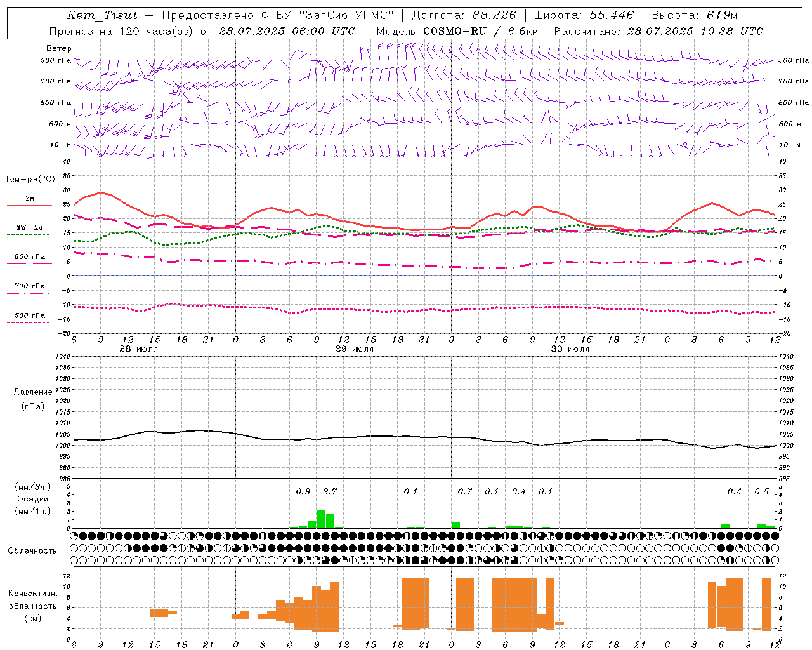
Task: Select the Td 2м dew point legend label
Action: coord(30,227)
